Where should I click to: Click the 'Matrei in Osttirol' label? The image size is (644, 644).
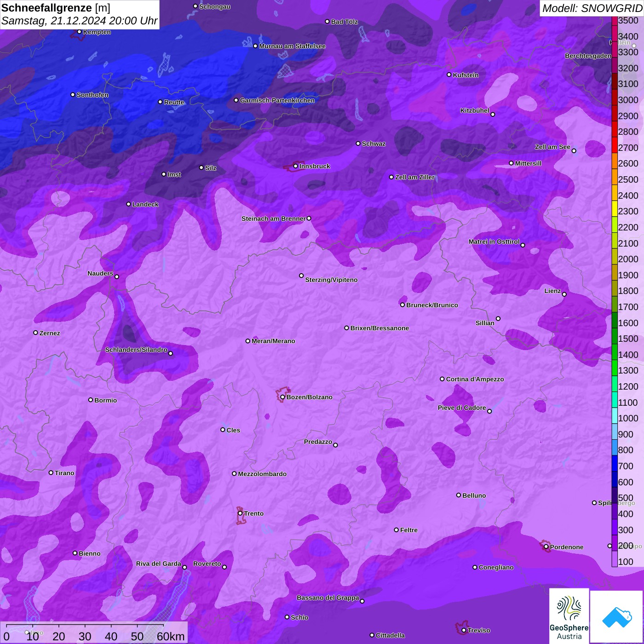(x=494, y=241)
